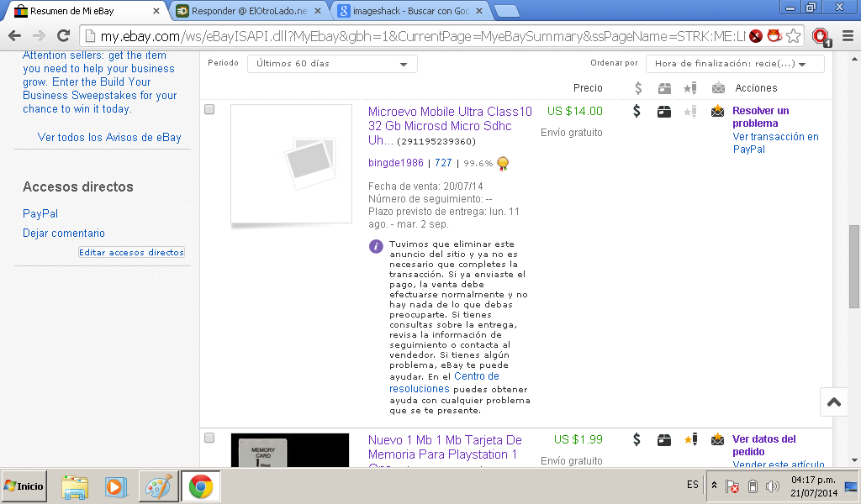Click paid dollar icon for Microevo item
Screen dimensions: 861x504
tap(637, 112)
